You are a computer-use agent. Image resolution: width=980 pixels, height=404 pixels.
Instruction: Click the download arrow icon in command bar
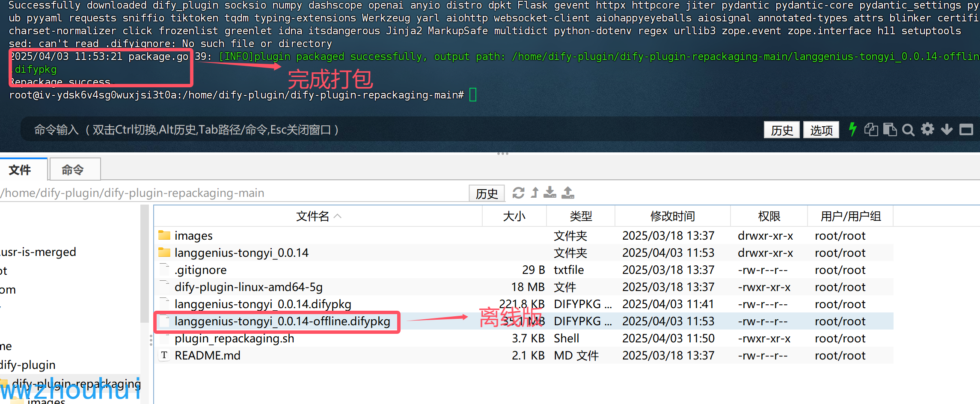(947, 129)
